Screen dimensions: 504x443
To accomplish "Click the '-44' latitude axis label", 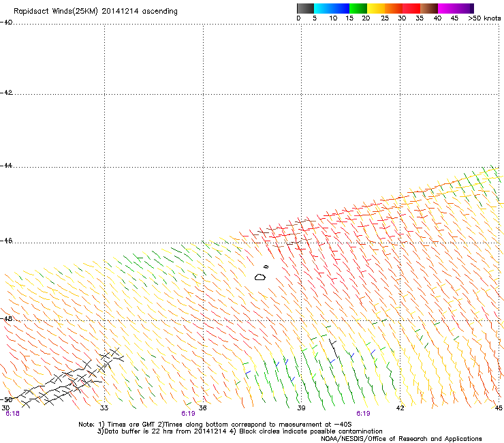I will point(6,166).
